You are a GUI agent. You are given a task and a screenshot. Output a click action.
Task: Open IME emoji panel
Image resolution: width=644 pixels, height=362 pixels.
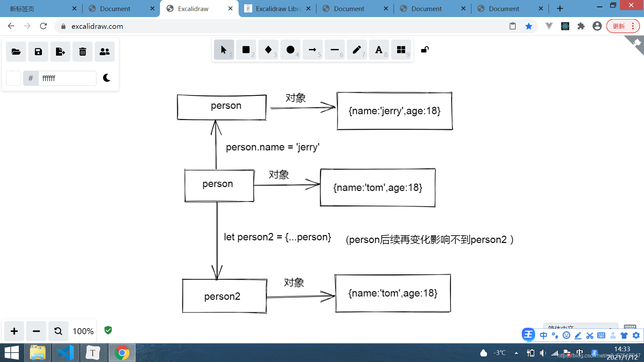pyautogui.click(x=567, y=335)
